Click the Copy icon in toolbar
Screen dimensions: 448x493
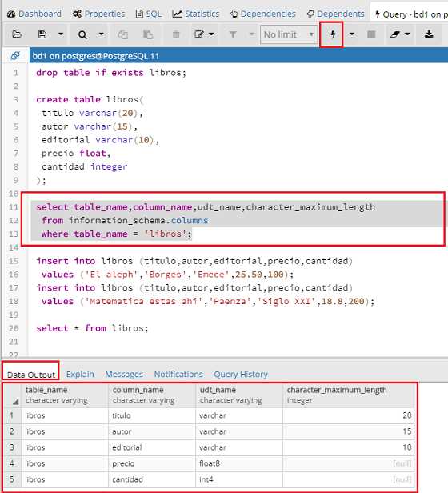122,34
